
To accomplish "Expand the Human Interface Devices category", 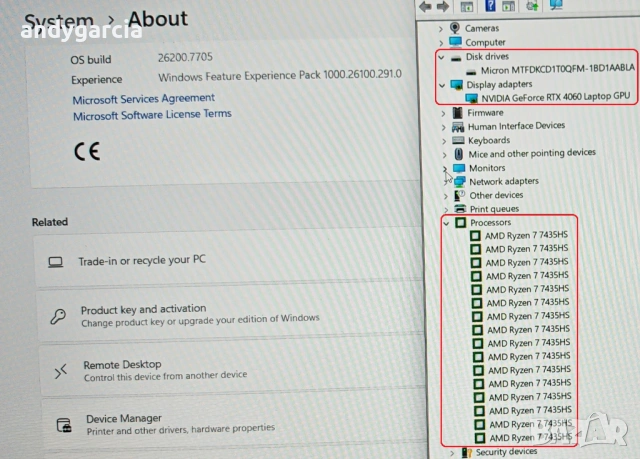I will (x=443, y=127).
